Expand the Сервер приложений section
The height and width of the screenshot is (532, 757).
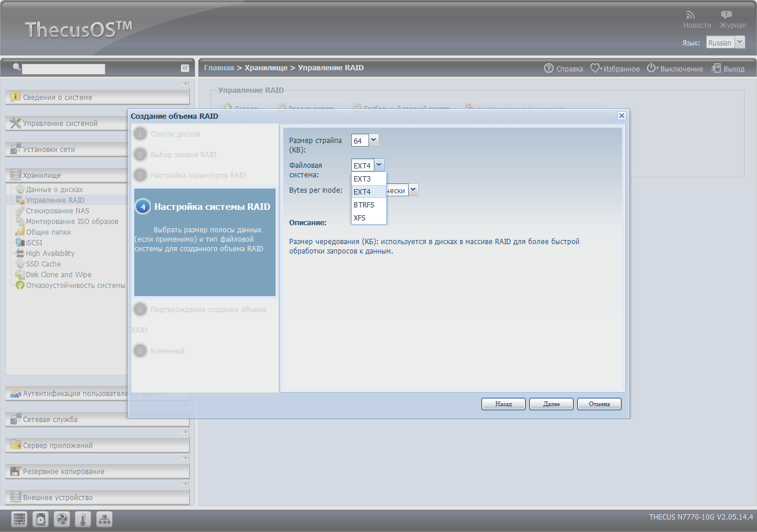point(98,446)
